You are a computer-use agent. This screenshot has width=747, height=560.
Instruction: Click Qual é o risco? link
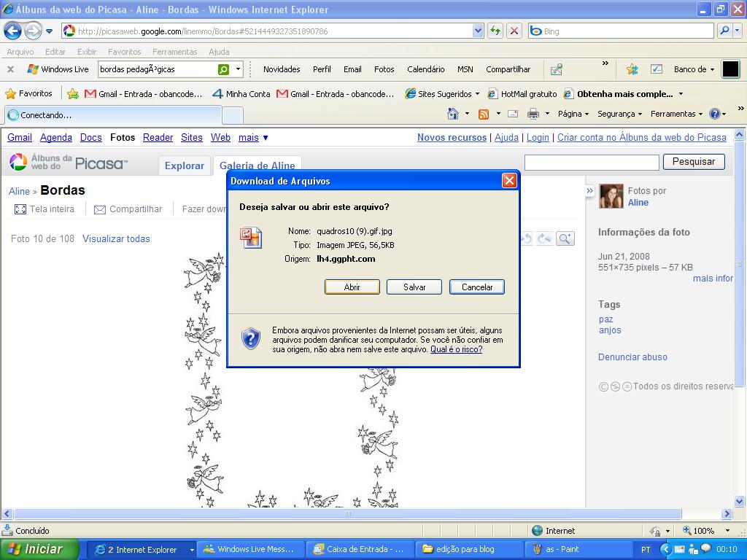point(457,349)
